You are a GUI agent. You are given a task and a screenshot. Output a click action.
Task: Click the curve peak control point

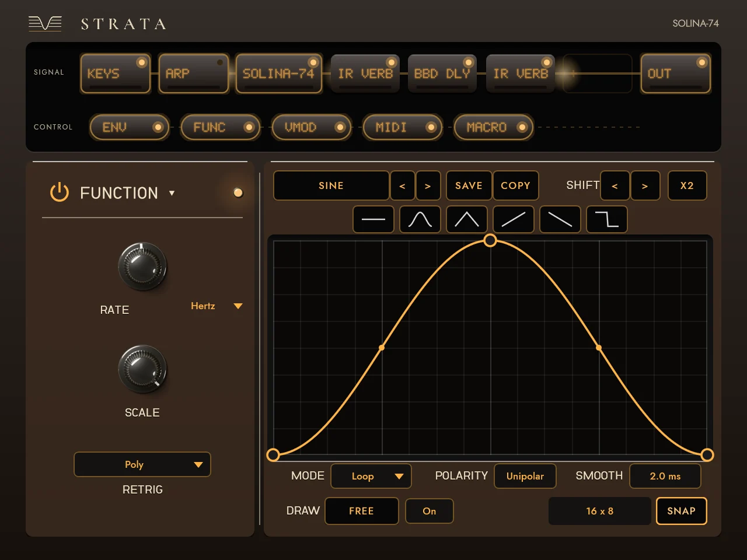pyautogui.click(x=490, y=240)
